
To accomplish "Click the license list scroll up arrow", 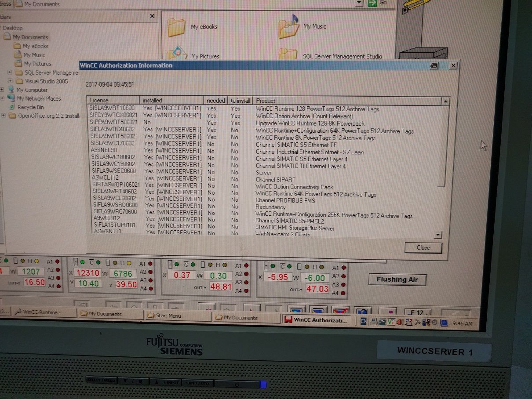I will click(446, 102).
